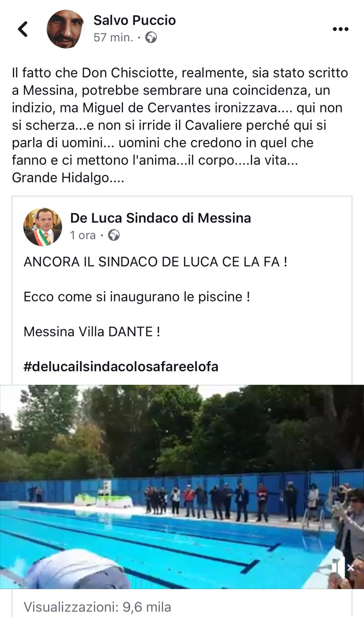Tap the globe privacy icon beside 57 min.
This screenshot has height=617, width=364.
[151, 37]
